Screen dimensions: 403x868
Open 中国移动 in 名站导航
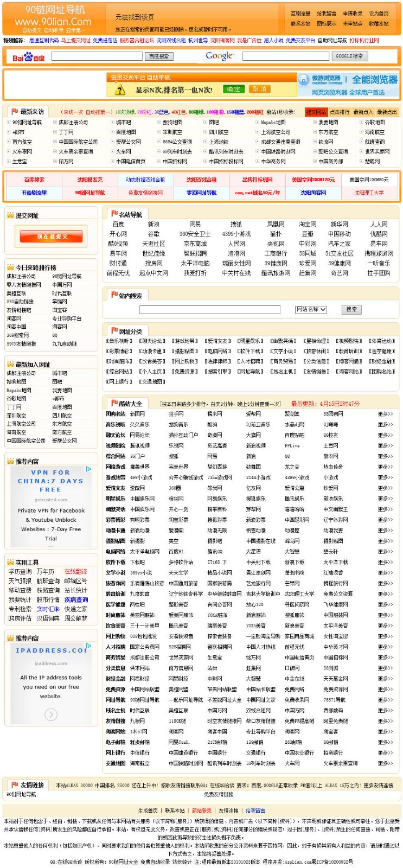click(x=339, y=234)
